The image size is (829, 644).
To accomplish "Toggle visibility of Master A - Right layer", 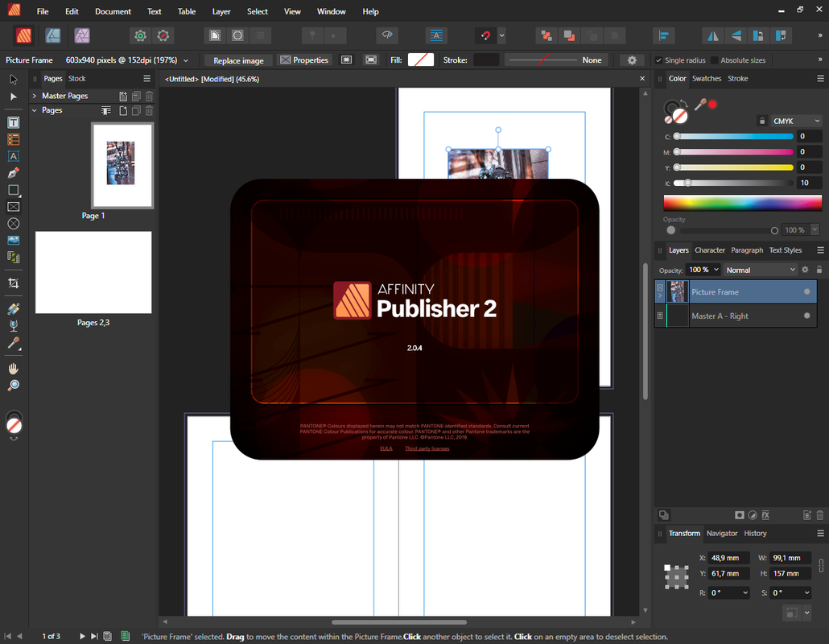I will (806, 316).
